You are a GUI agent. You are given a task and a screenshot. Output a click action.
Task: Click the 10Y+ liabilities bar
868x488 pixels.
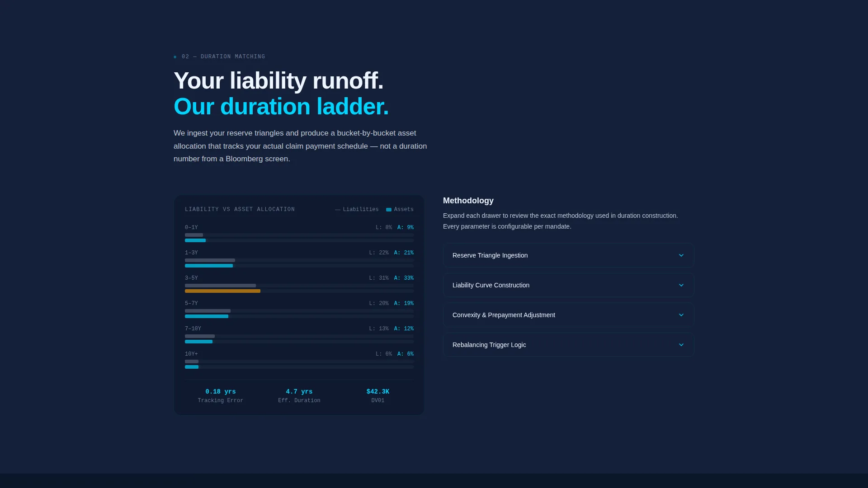point(192,361)
